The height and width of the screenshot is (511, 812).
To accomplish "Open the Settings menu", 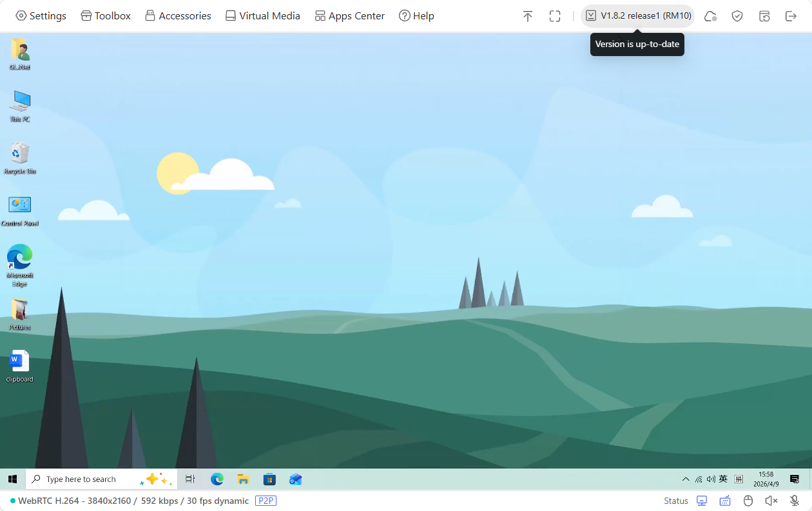I will click(41, 16).
